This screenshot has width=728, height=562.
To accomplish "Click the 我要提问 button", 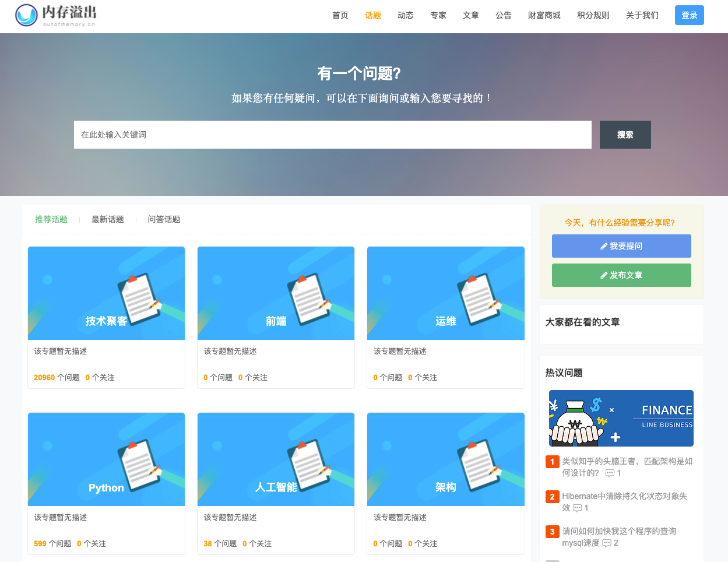I will pos(621,245).
